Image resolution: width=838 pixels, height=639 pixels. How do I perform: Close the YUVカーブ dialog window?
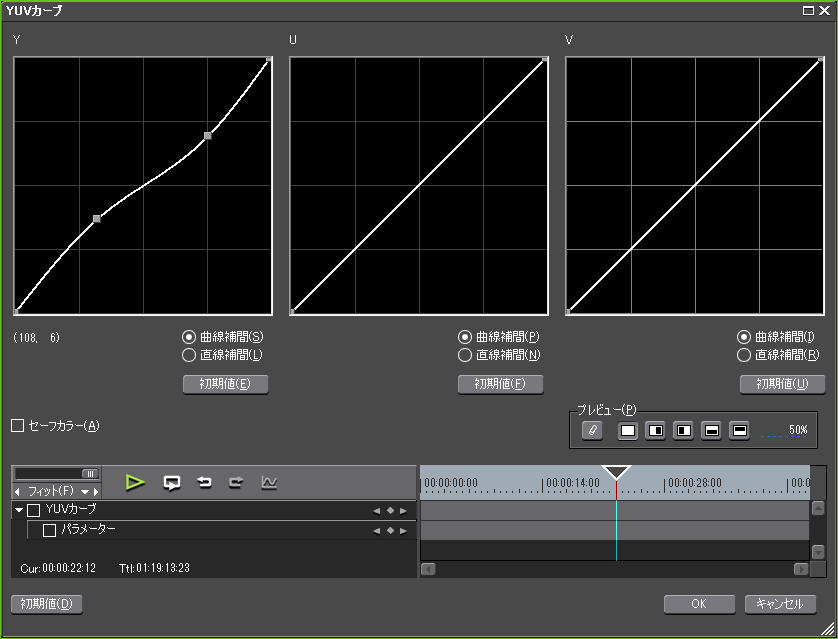[x=825, y=11]
